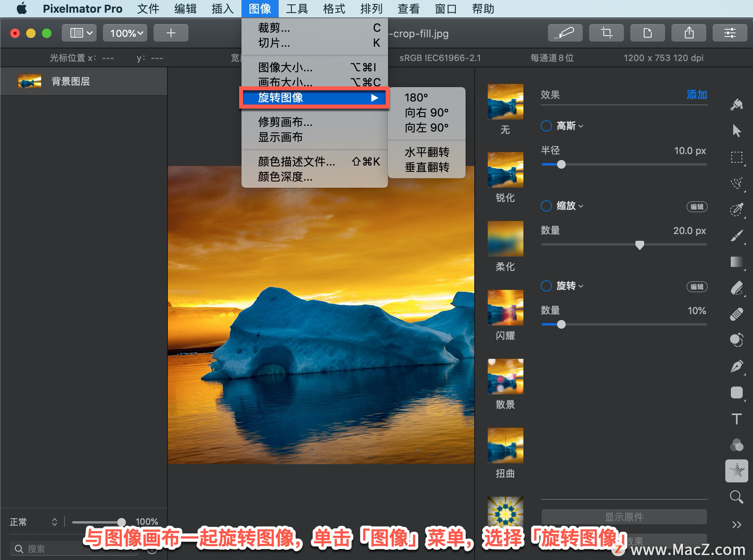
Task: Select the Paint brush tool
Action: tap(736, 236)
